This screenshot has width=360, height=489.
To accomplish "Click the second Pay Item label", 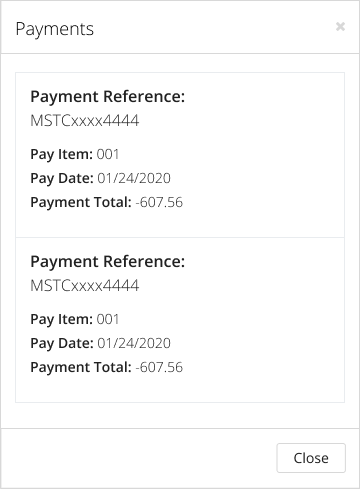I will (x=62, y=319).
